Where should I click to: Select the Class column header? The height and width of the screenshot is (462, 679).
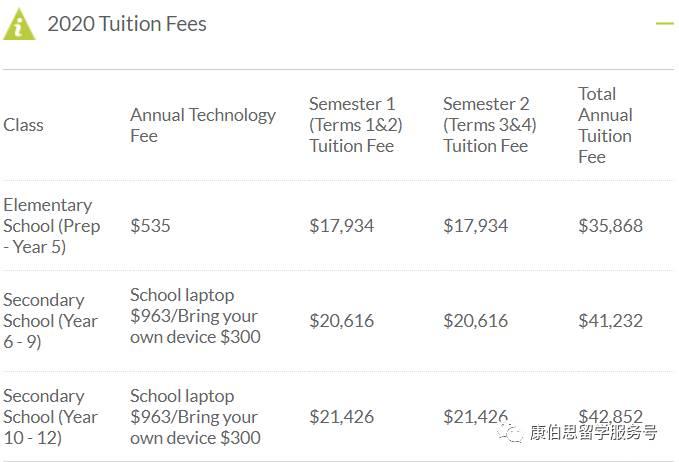pyautogui.click(x=23, y=125)
